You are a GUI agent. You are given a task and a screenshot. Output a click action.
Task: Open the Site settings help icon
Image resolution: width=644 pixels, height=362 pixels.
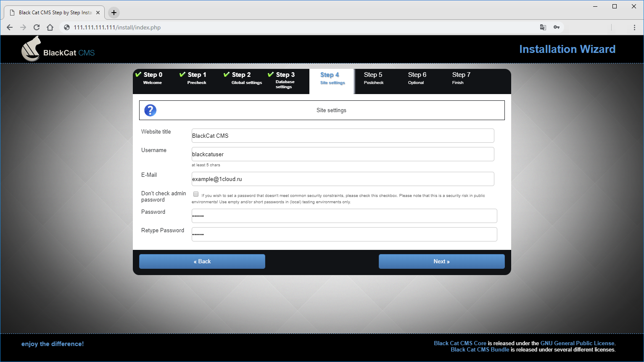pos(150,110)
